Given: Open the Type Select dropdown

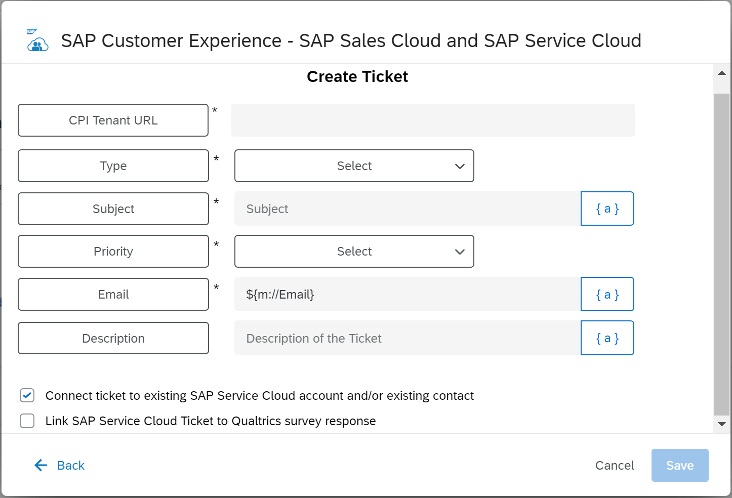Looking at the screenshot, I should [x=354, y=166].
